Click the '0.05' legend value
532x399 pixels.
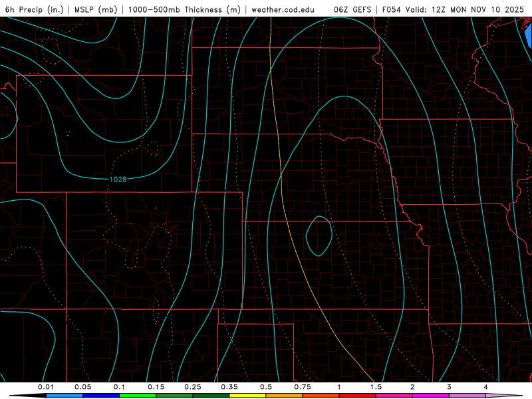(82, 387)
